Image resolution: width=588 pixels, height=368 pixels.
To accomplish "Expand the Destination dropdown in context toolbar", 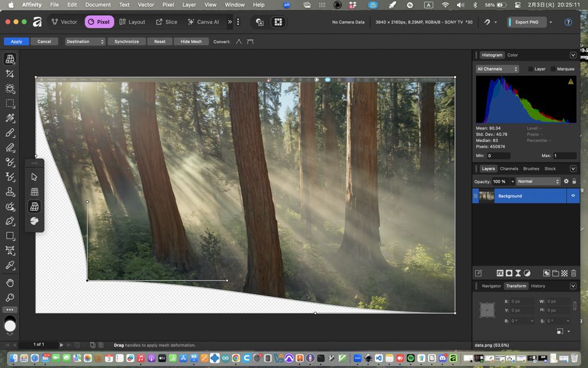I will tap(85, 42).
